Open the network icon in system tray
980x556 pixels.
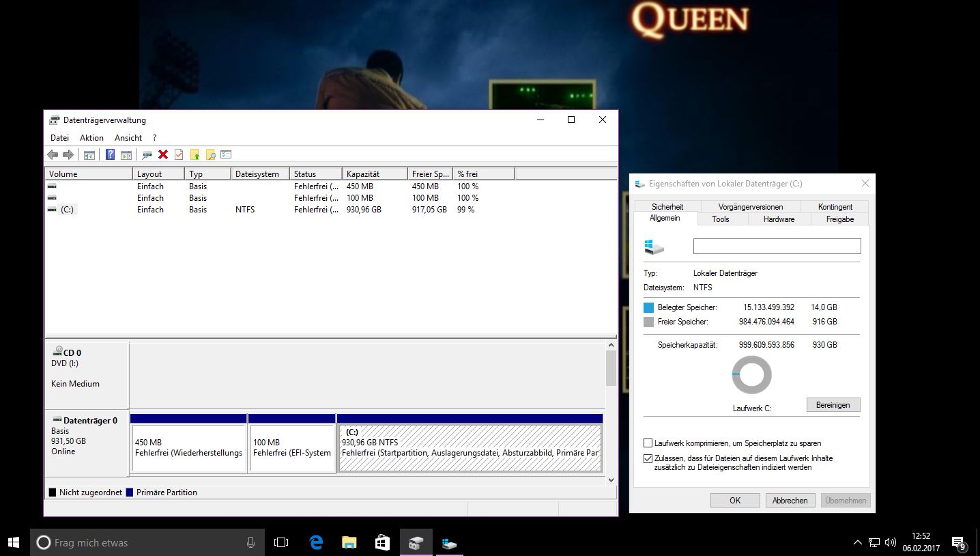[x=874, y=543]
